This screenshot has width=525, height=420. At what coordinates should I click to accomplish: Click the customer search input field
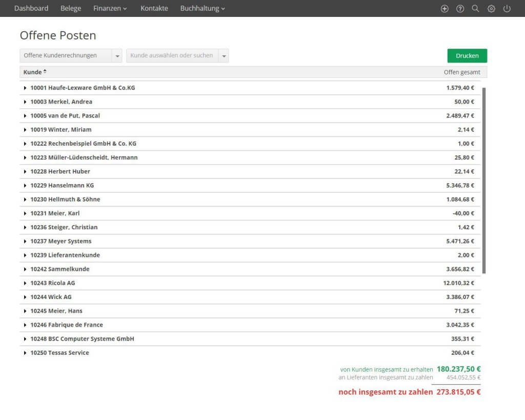172,55
